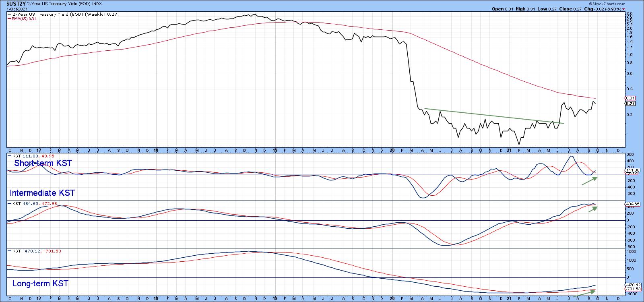
Task: Click the Intermediate KST annotation text
Action: [42, 193]
